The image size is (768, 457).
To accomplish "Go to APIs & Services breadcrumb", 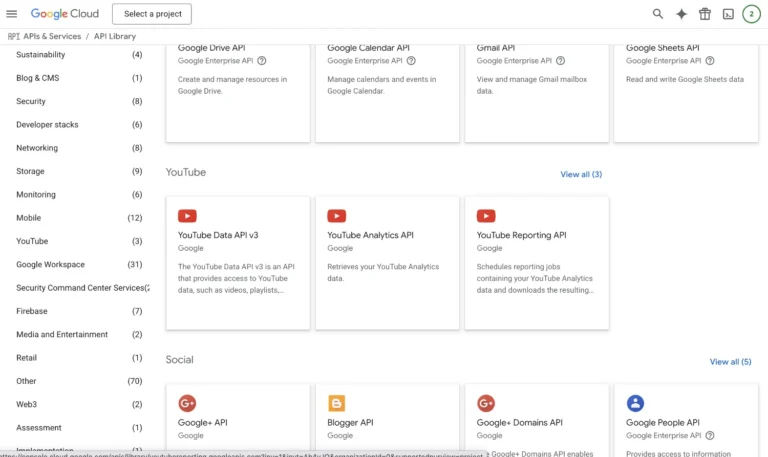I will pyautogui.click(x=52, y=36).
